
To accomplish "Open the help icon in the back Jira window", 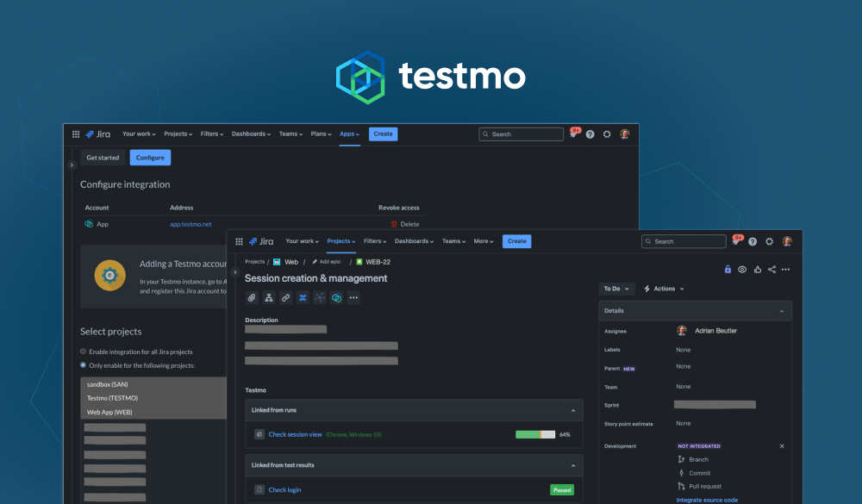I will (590, 134).
